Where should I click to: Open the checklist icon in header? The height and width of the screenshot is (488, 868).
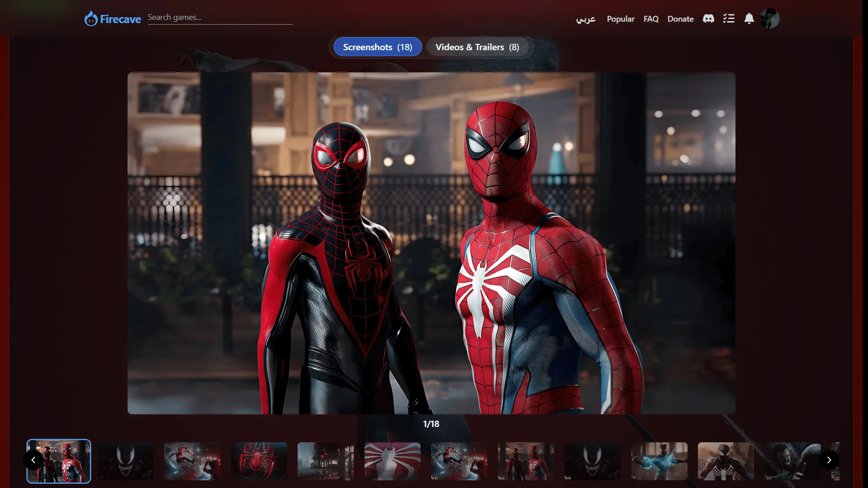(729, 19)
